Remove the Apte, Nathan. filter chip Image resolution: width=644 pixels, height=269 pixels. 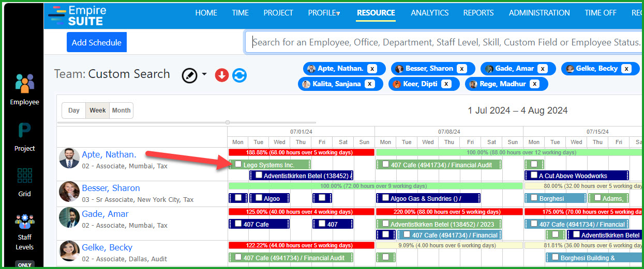coord(372,69)
